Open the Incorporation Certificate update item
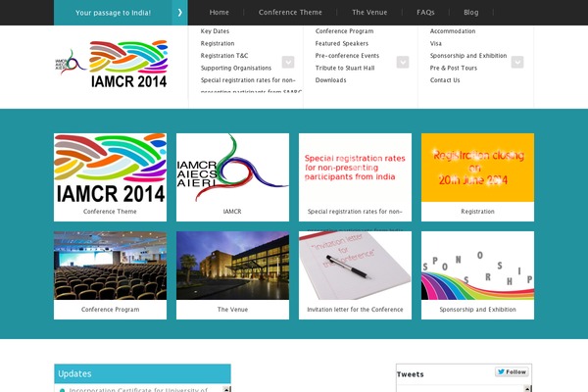Screen dimensions: 588x392 pos(138,390)
